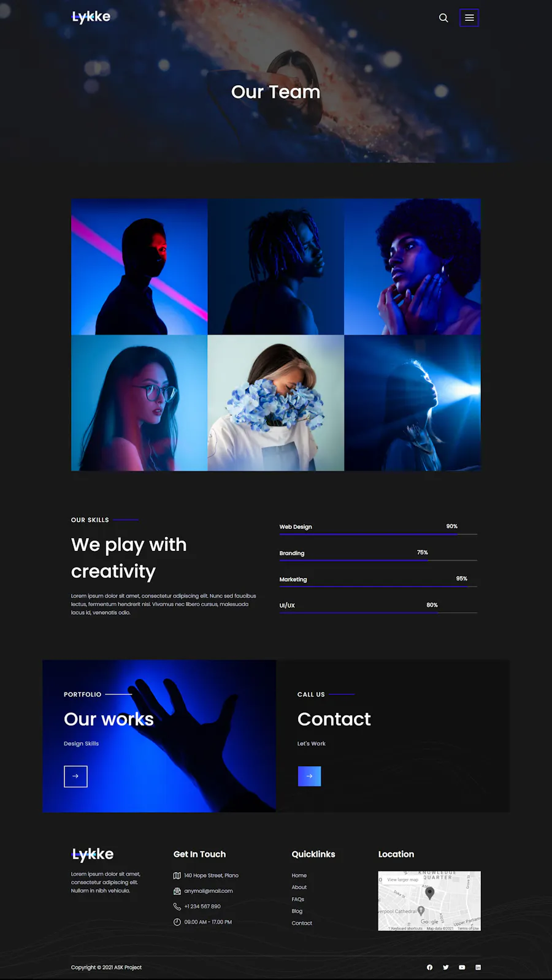
Task: Open the hamburger menu button
Action: (469, 18)
